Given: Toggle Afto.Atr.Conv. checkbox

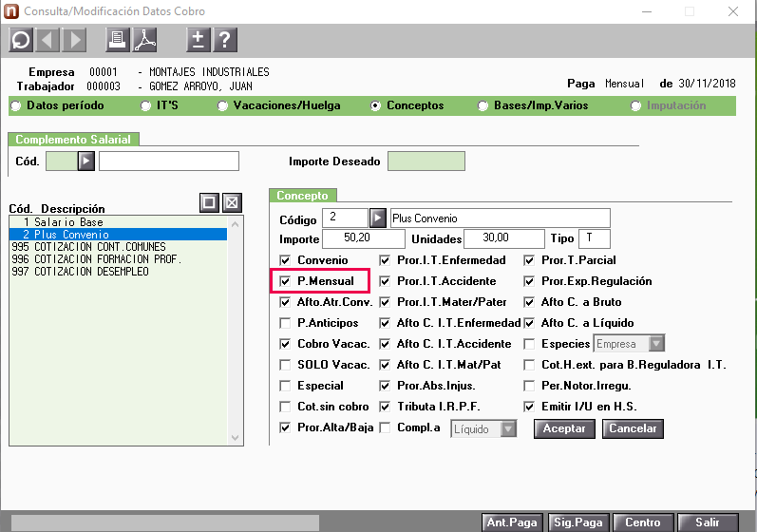Looking at the screenshot, I should click(285, 302).
